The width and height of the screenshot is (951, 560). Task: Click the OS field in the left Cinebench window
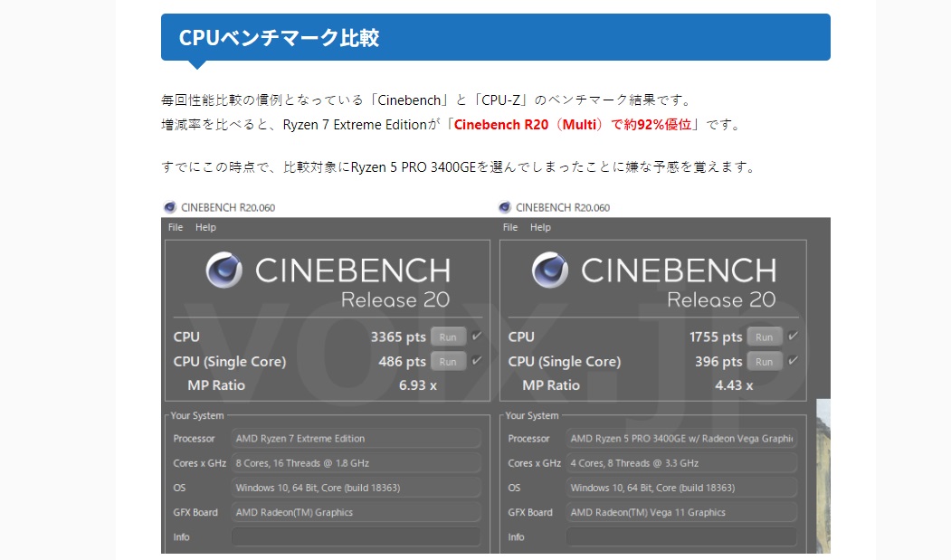tap(356, 488)
